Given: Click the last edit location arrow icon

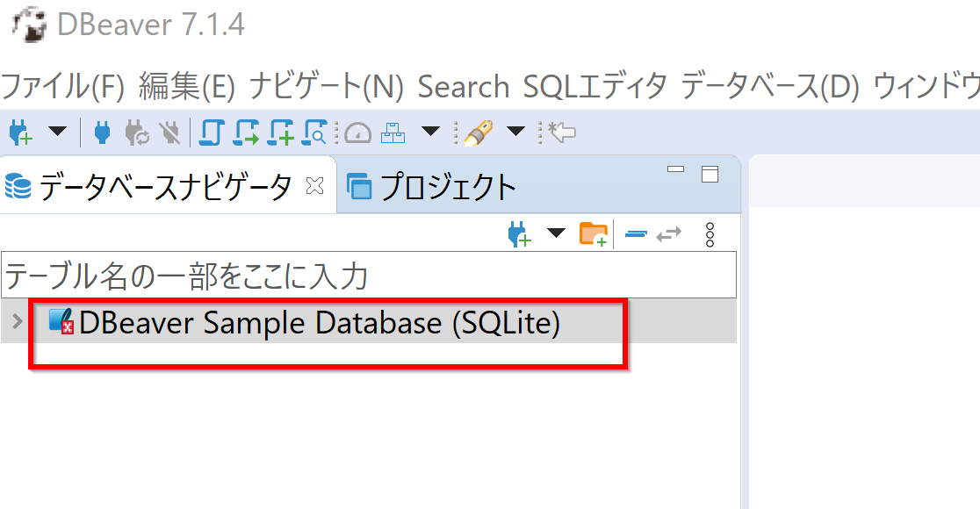Looking at the screenshot, I should pos(561,133).
